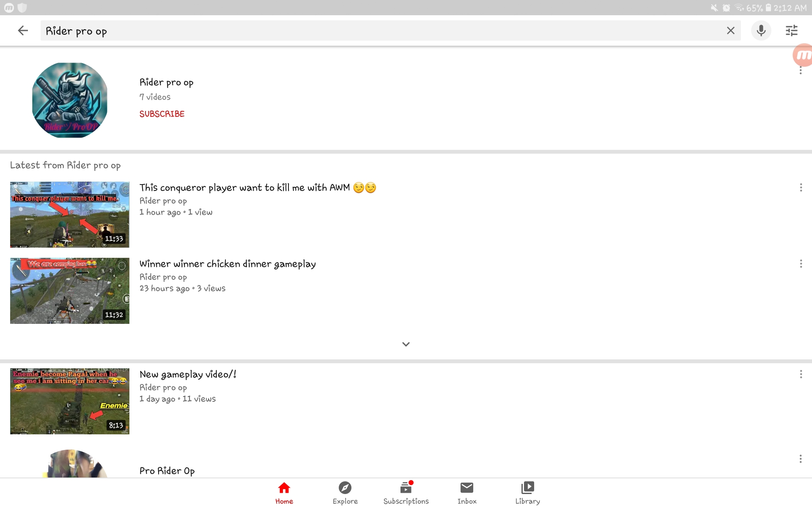Open Rider pro op channel name beside avatar
Screen dimensions: 812x508
167,82
